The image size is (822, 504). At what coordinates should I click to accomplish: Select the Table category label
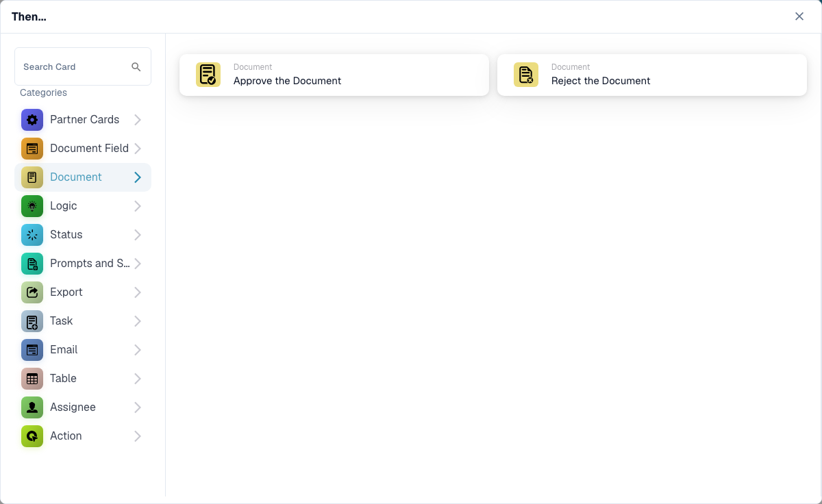(63, 378)
